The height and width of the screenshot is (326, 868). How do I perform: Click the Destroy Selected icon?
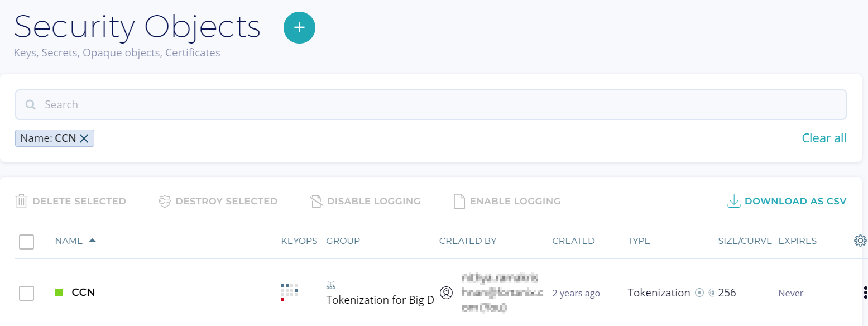[x=164, y=201]
